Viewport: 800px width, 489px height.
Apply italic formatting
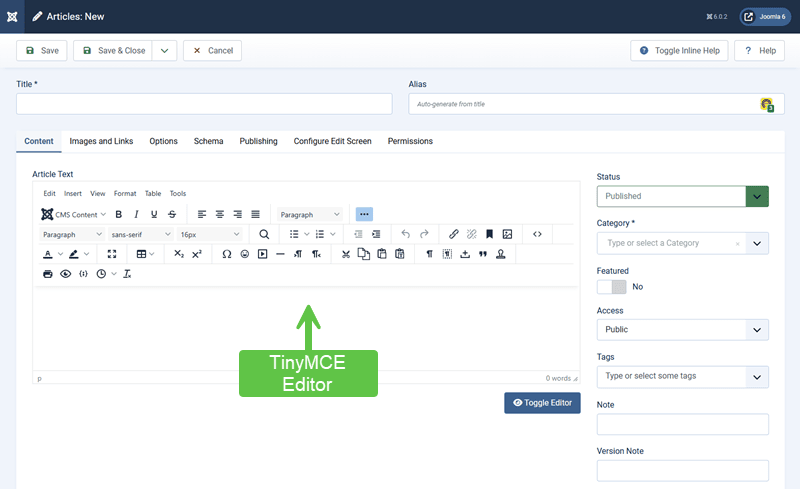click(x=136, y=214)
